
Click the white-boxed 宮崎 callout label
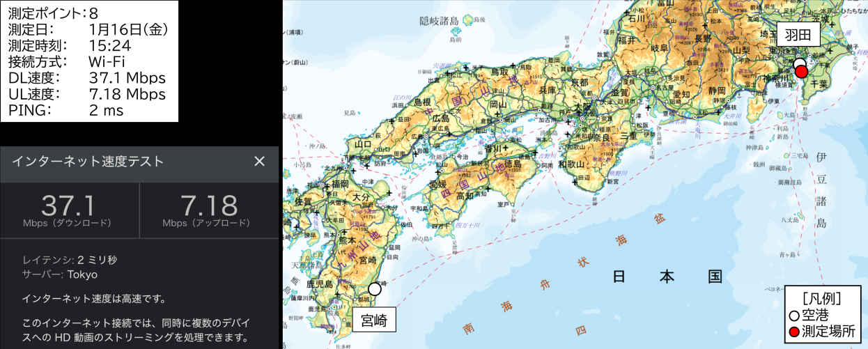[373, 319]
